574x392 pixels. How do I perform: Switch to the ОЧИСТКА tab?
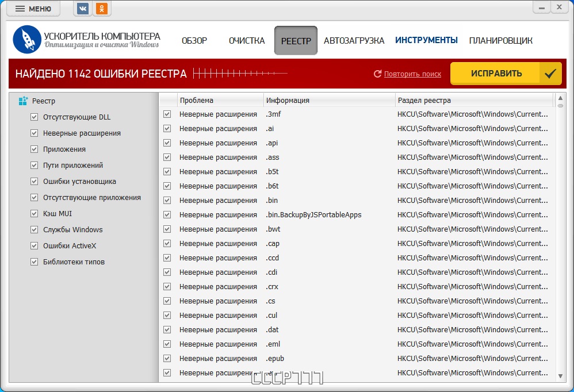coord(247,41)
